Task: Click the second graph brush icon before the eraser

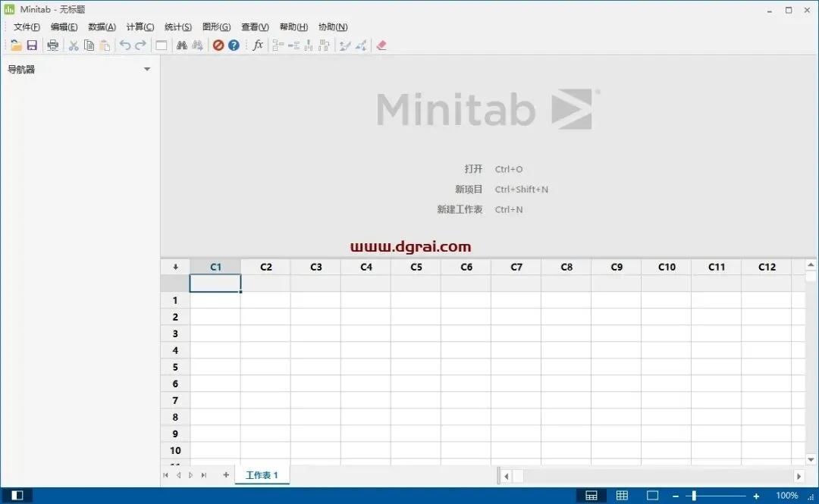Action: (x=361, y=45)
